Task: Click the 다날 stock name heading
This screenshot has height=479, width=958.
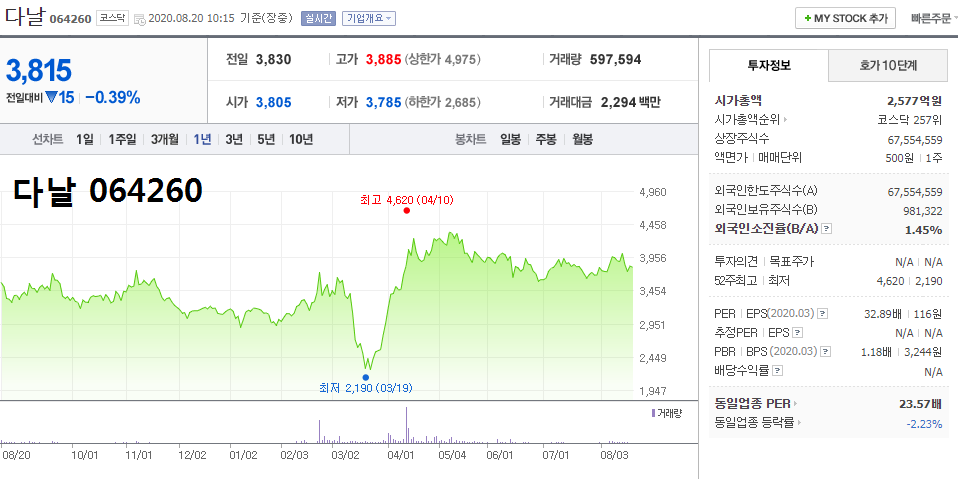Action: coord(24,16)
